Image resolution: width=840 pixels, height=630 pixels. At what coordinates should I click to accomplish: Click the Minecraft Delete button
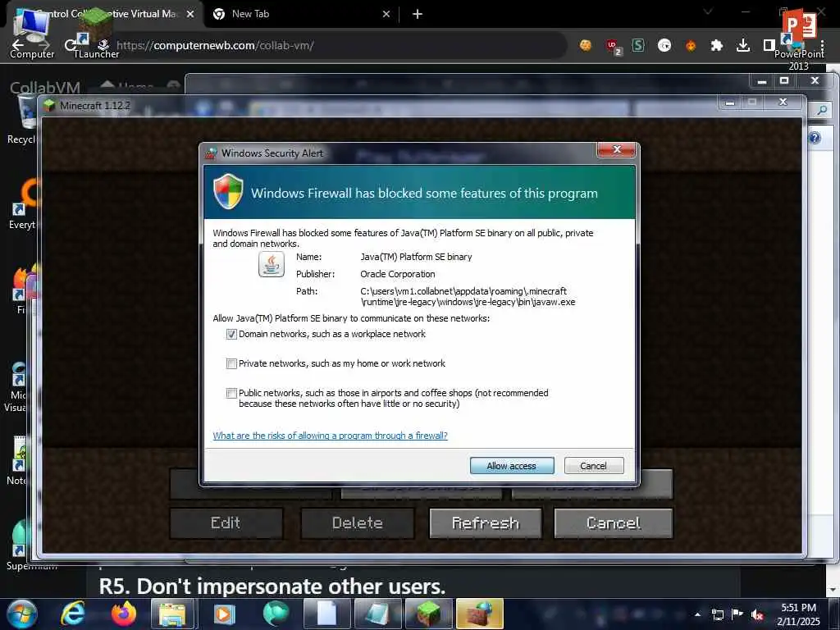(358, 523)
